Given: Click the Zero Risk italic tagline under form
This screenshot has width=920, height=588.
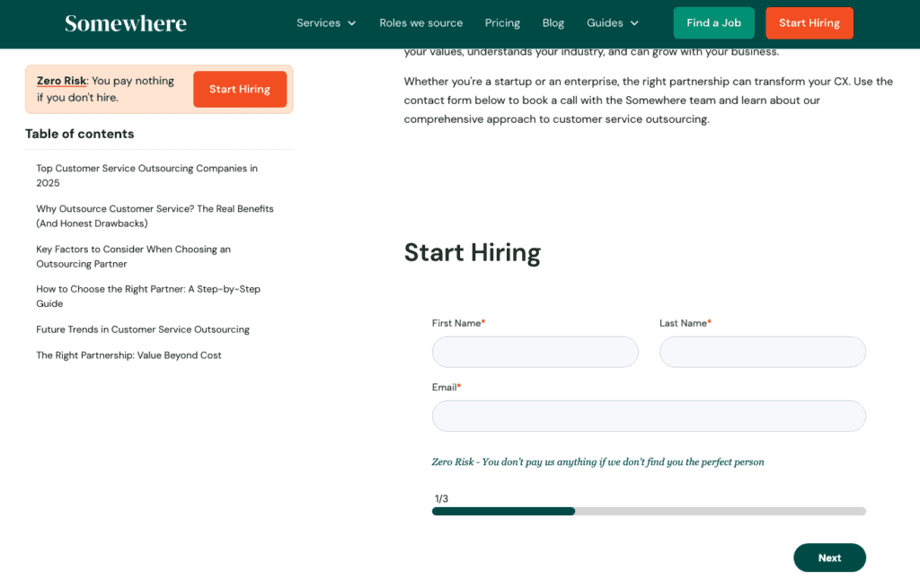Looking at the screenshot, I should (x=597, y=462).
